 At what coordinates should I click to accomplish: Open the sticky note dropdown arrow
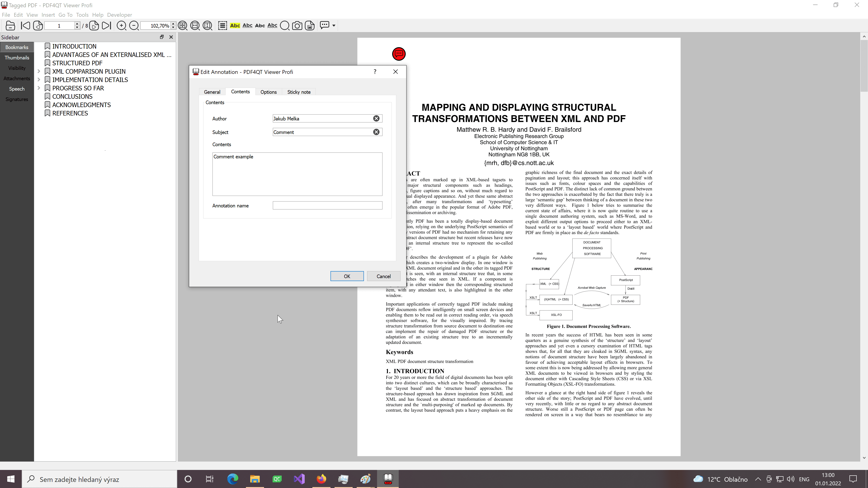[x=334, y=26]
